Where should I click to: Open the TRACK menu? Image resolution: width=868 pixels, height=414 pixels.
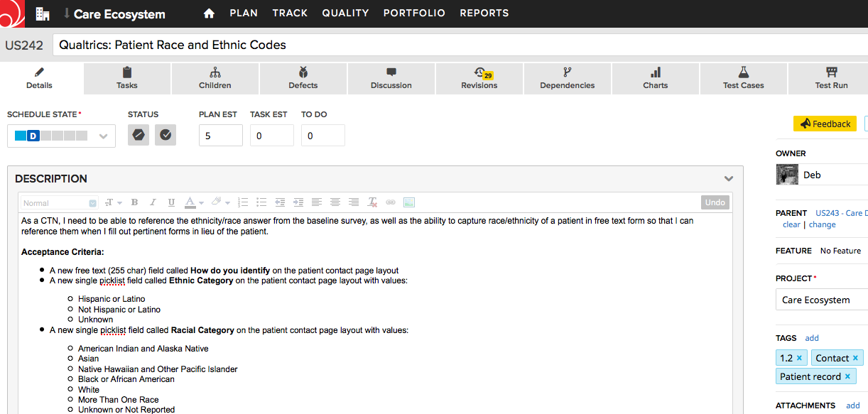(x=290, y=13)
